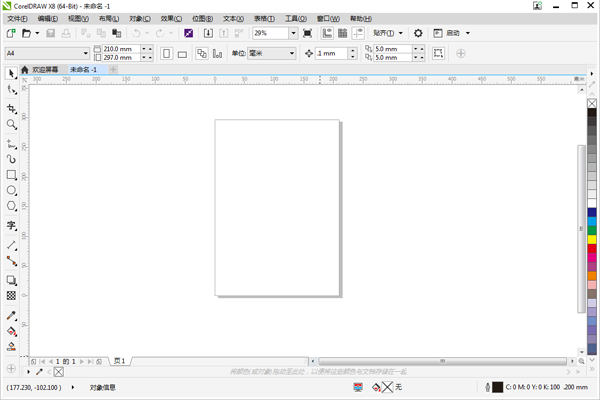Image resolution: width=600 pixels, height=400 pixels.
Task: Set page to portrait orientation
Action: click(x=166, y=52)
